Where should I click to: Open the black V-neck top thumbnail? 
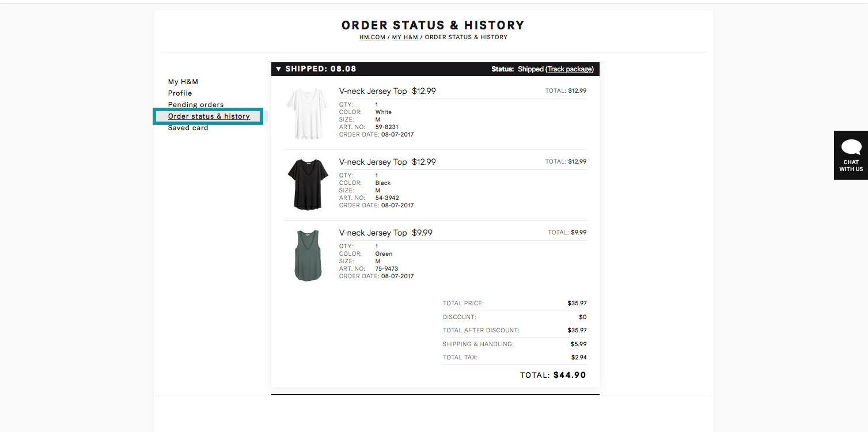[308, 184]
